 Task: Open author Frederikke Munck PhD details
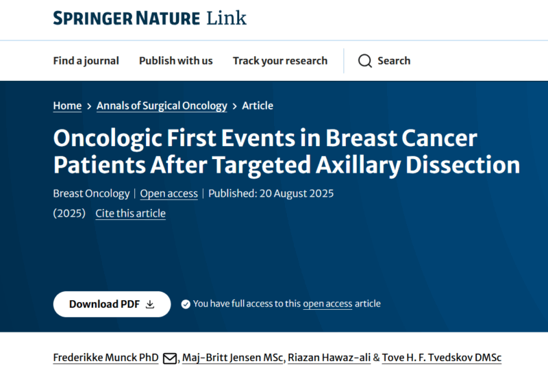tap(106, 358)
